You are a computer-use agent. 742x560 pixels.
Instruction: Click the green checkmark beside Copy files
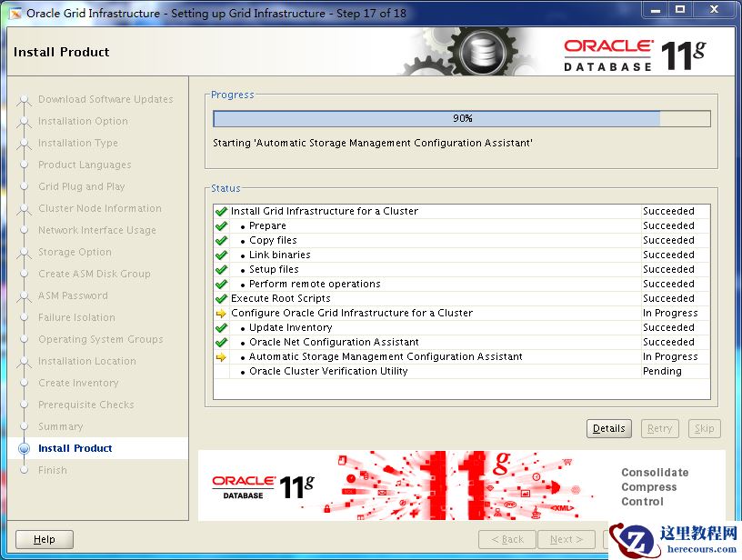[x=221, y=240]
